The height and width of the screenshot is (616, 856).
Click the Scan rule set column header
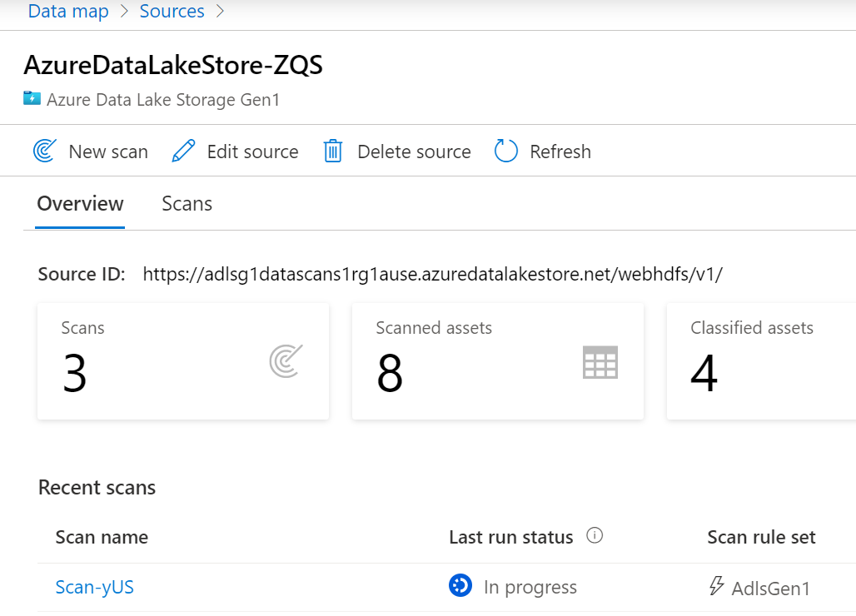click(761, 538)
